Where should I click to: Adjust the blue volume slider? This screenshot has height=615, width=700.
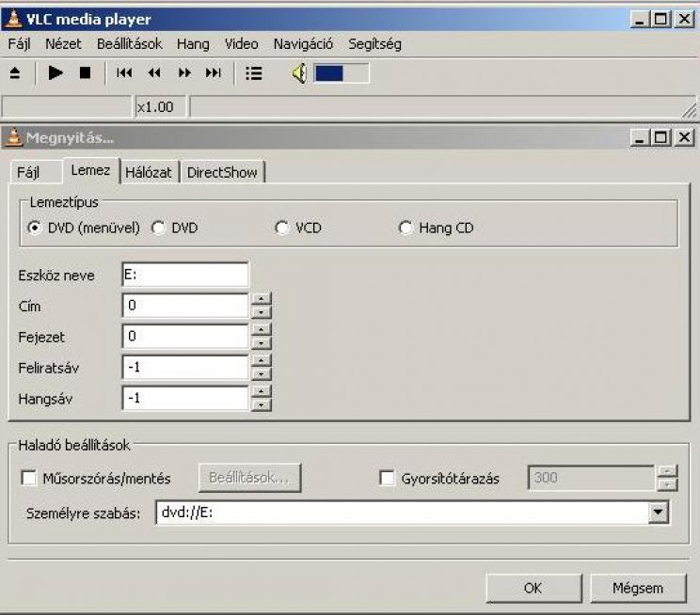pos(342,73)
